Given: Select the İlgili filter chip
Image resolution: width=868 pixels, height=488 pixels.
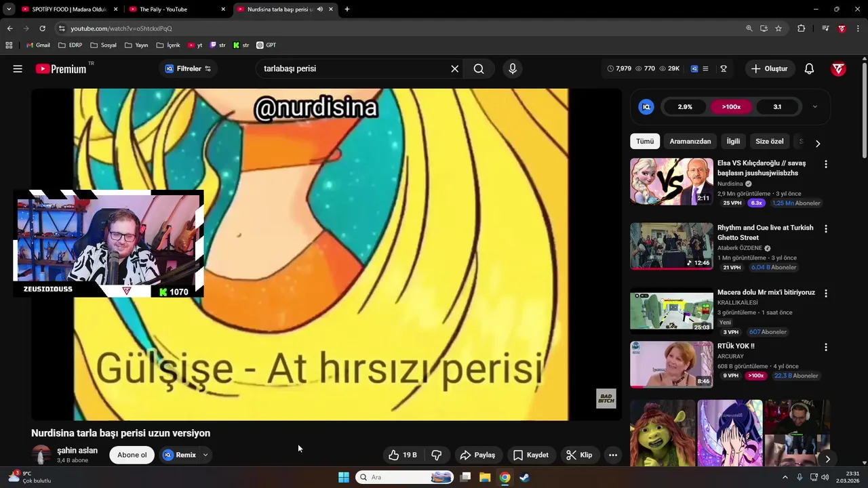Looking at the screenshot, I should tap(733, 141).
